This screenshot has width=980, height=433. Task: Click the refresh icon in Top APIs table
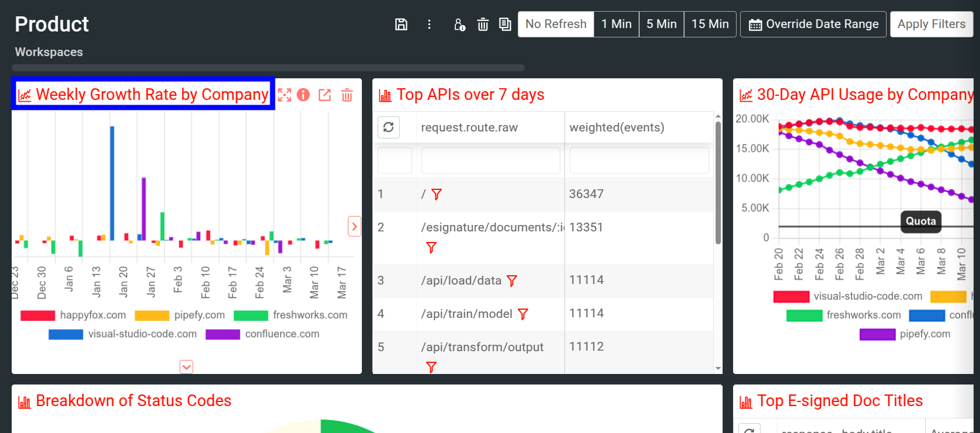click(x=389, y=127)
